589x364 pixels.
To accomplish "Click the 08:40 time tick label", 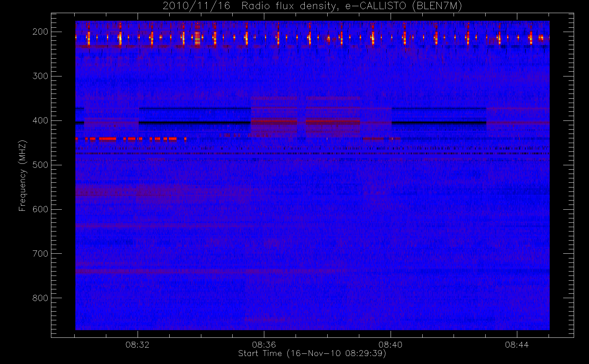I will 390,345.
